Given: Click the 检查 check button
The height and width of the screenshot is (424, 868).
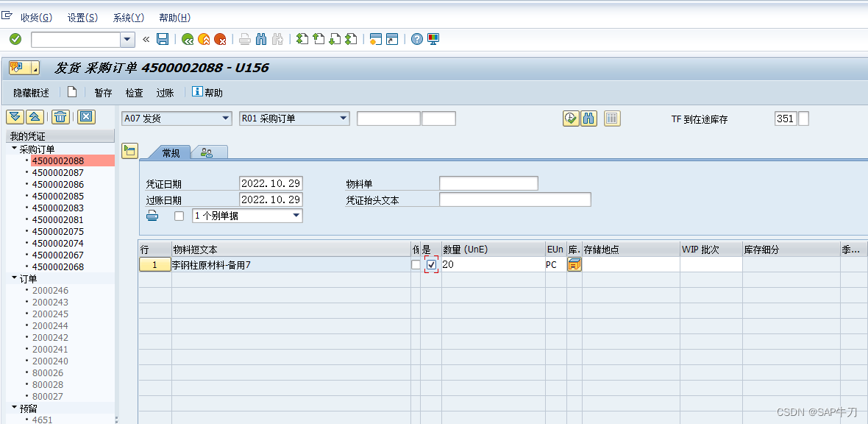Looking at the screenshot, I should (134, 93).
